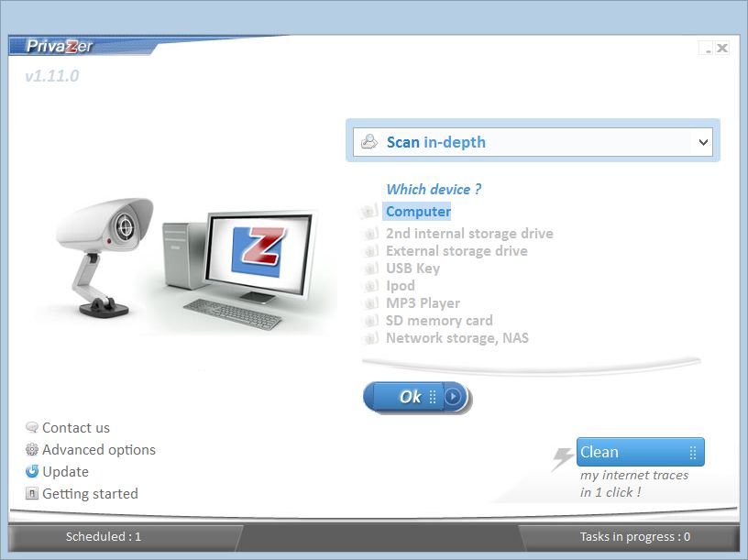
Task: Click the icon beside Computer
Action: (x=368, y=212)
